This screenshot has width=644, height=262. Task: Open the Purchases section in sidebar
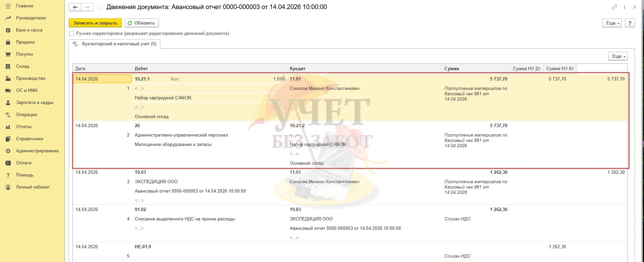[24, 54]
